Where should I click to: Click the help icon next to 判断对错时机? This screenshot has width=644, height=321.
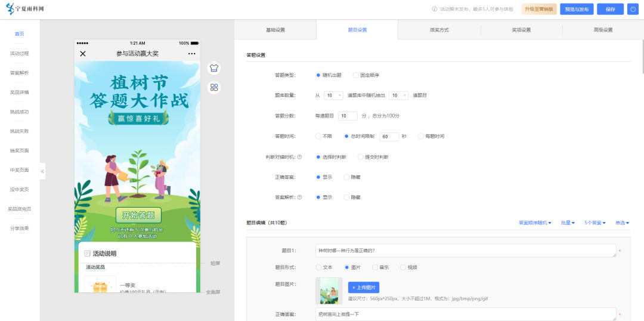coord(299,157)
